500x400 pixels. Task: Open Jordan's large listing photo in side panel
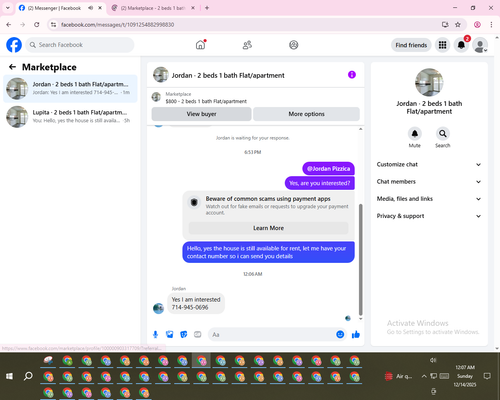pyautogui.click(x=429, y=82)
